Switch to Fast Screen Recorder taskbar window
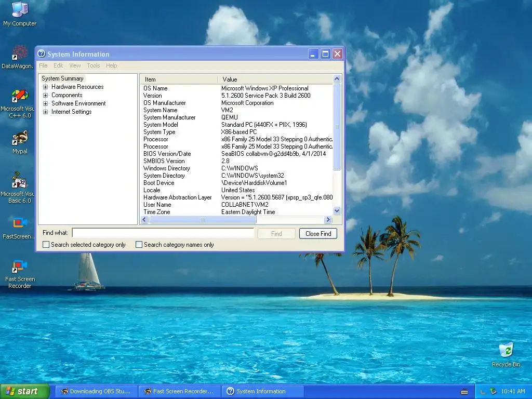The image size is (532, 399). (x=180, y=391)
